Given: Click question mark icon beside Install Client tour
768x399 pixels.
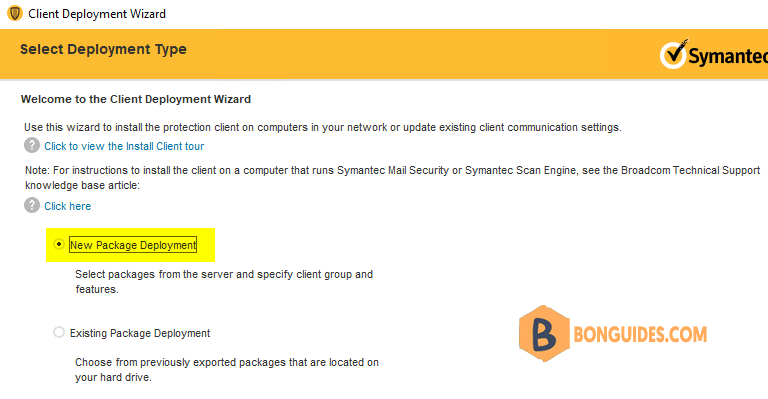Looking at the screenshot, I should click(32, 145).
